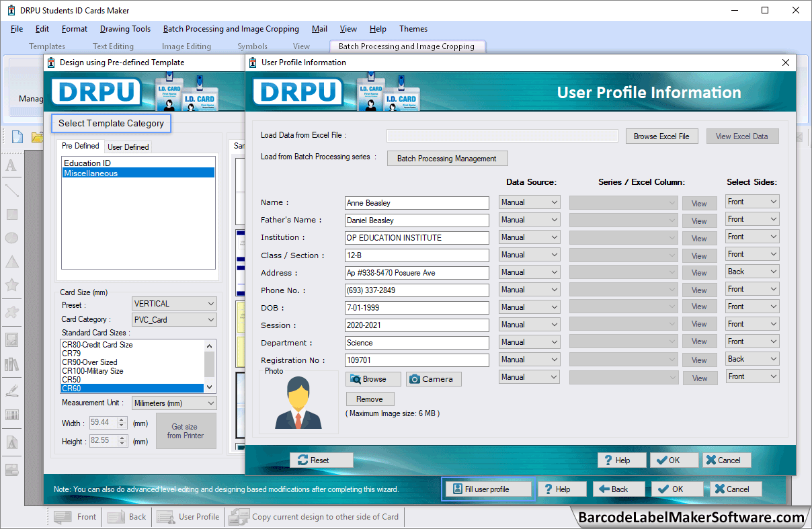This screenshot has width=812, height=529.
Task: Open Select Sides dropdown for Name
Action: pos(752,201)
